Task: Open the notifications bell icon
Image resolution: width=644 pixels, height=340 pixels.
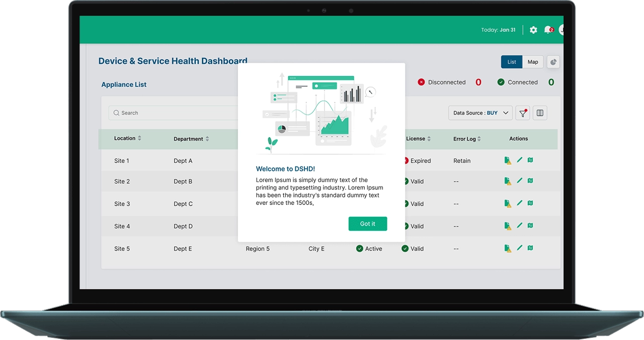Action: click(548, 30)
